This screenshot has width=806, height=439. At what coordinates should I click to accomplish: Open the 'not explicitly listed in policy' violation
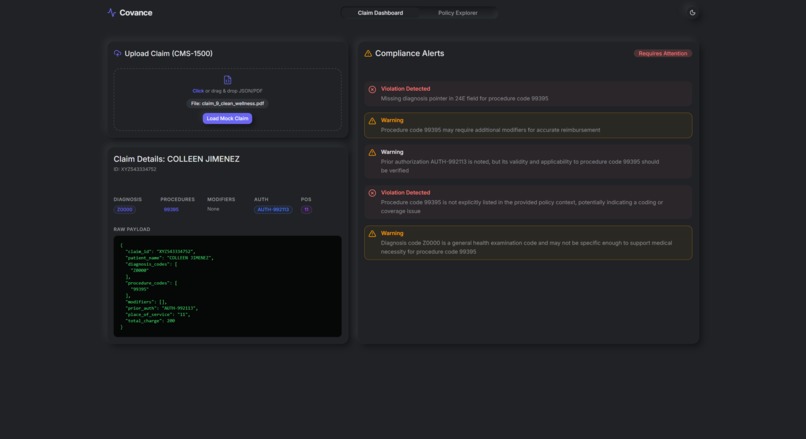(x=528, y=202)
